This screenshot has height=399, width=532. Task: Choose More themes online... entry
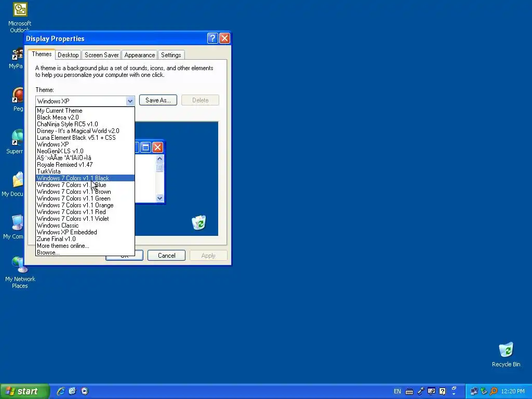[85, 246]
